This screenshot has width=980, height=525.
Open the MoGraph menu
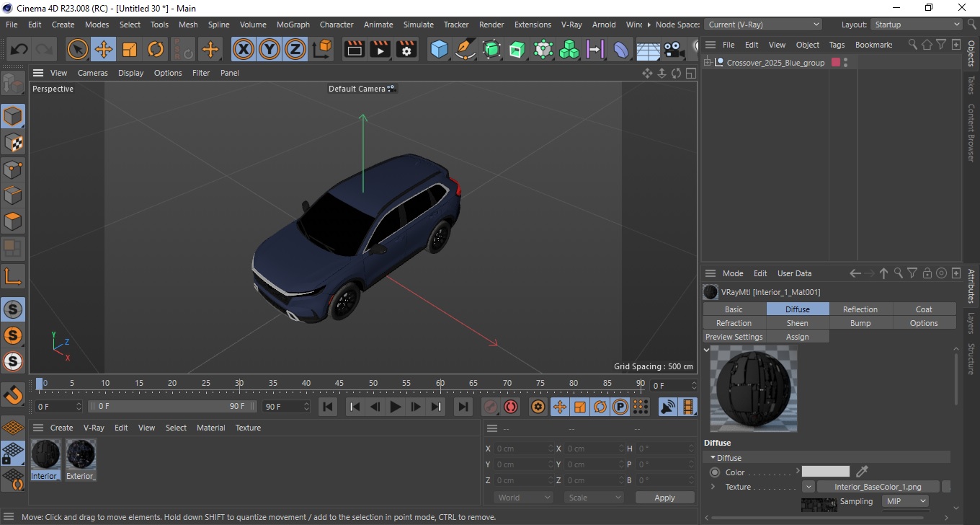[x=293, y=25]
